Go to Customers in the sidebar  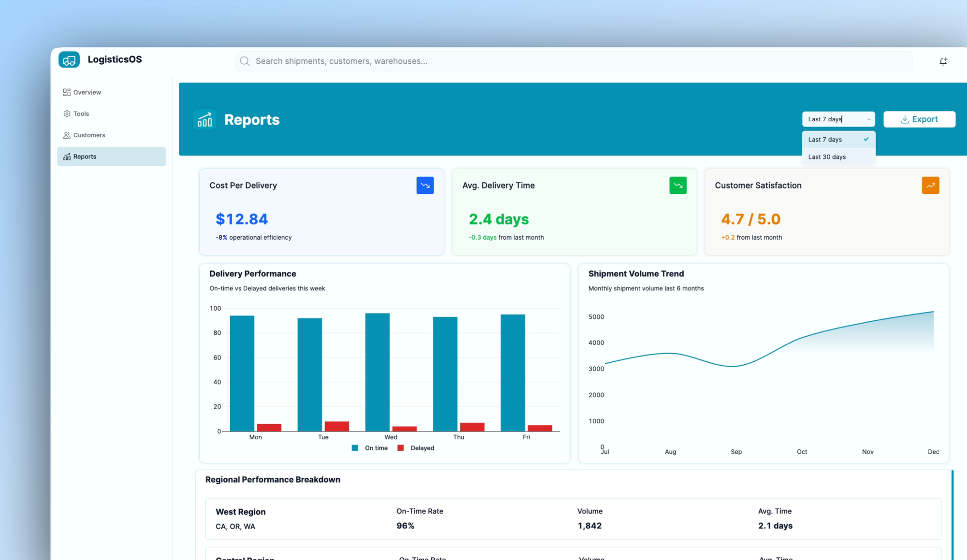pyautogui.click(x=89, y=135)
